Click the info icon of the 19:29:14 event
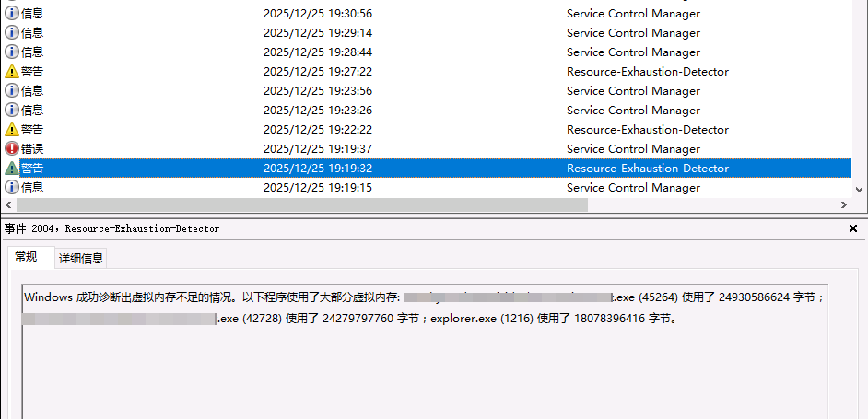The height and width of the screenshot is (419, 868). 12,33
